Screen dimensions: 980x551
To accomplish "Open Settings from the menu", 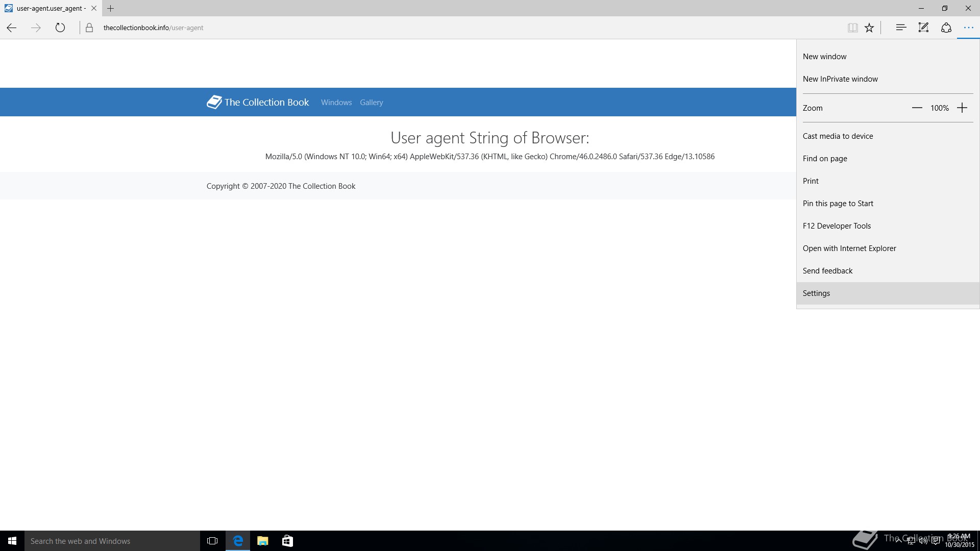I will click(x=816, y=293).
